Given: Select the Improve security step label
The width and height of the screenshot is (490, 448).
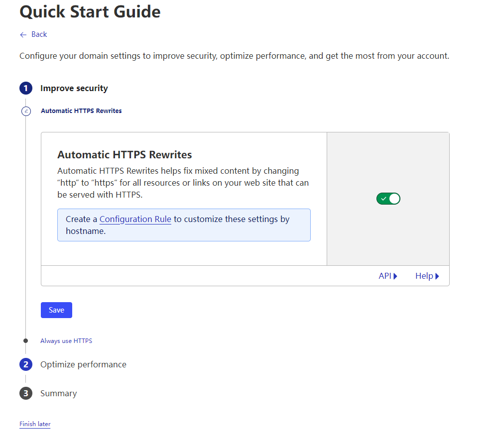Looking at the screenshot, I should 74,89.
